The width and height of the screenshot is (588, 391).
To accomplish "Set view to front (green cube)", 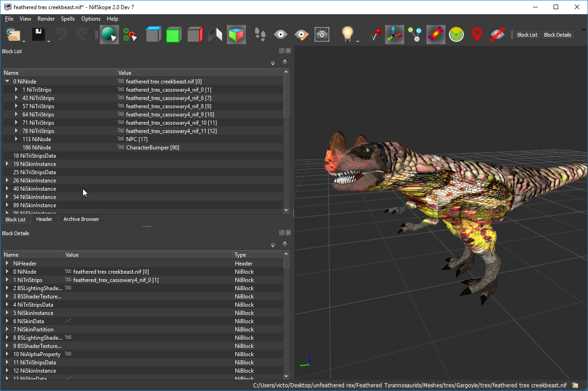I will (x=173, y=35).
